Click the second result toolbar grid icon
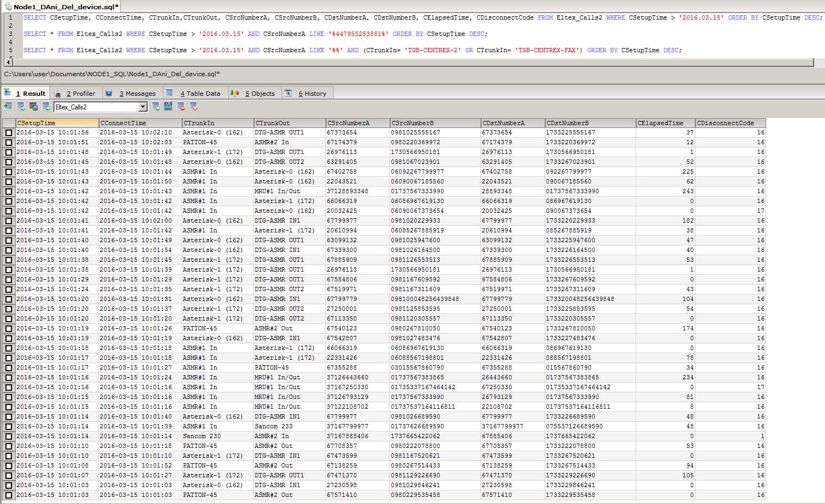The width and height of the screenshot is (825, 504). [21, 107]
